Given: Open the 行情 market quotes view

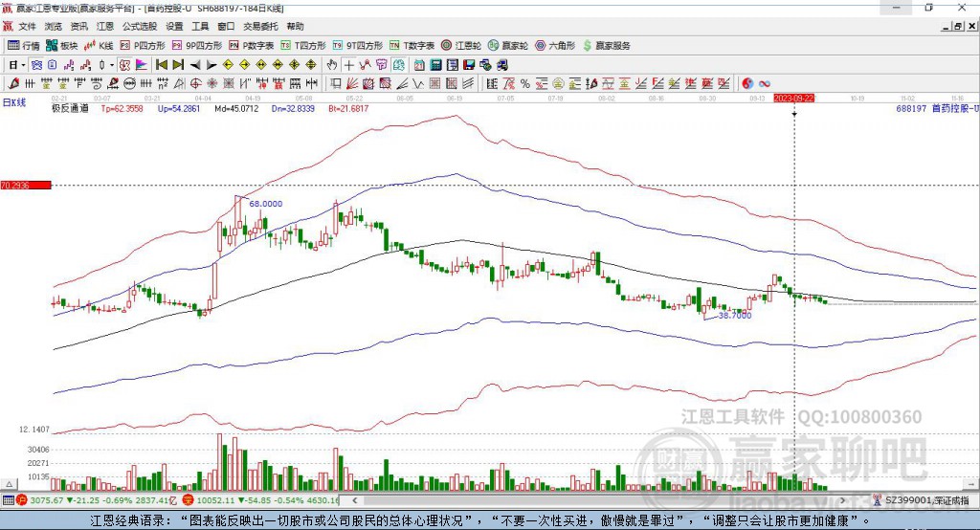Looking at the screenshot, I should pos(23,46).
